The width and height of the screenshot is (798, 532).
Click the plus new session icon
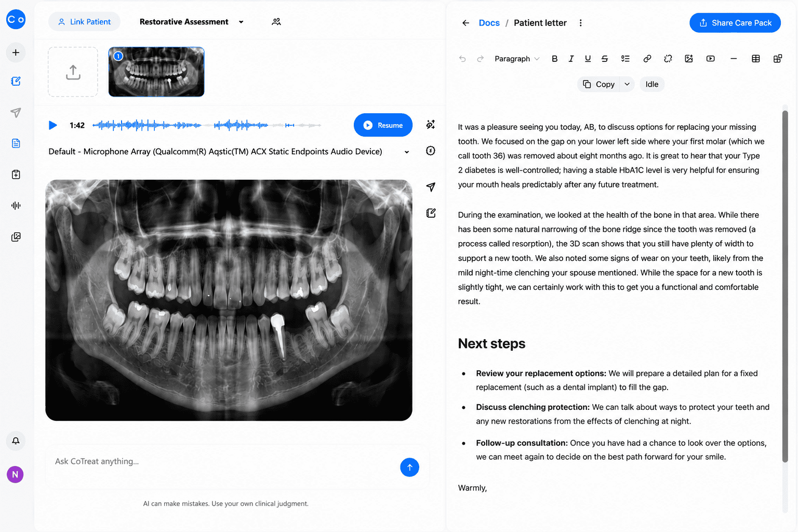[16, 52]
